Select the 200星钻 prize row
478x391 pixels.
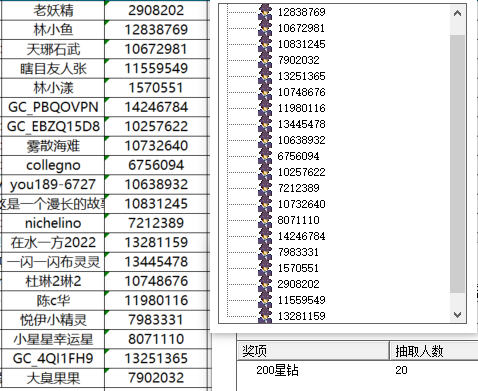[357, 370]
